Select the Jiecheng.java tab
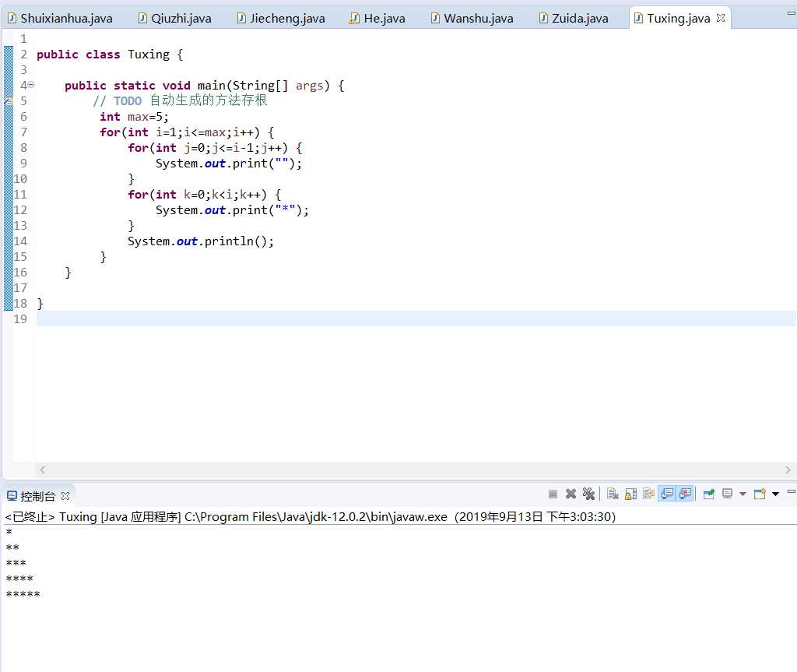The width and height of the screenshot is (797, 672). pos(280,19)
